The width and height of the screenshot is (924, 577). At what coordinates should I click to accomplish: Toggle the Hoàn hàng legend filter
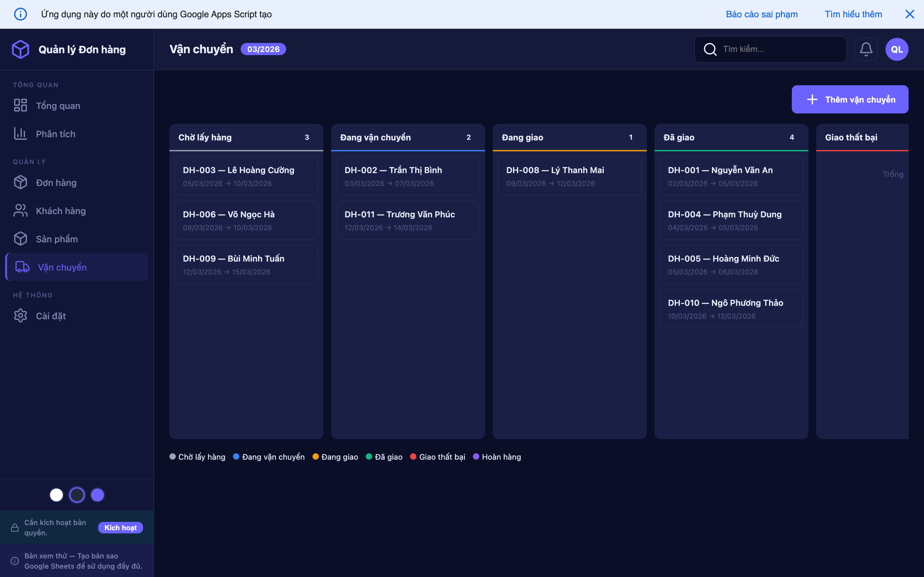click(x=476, y=456)
